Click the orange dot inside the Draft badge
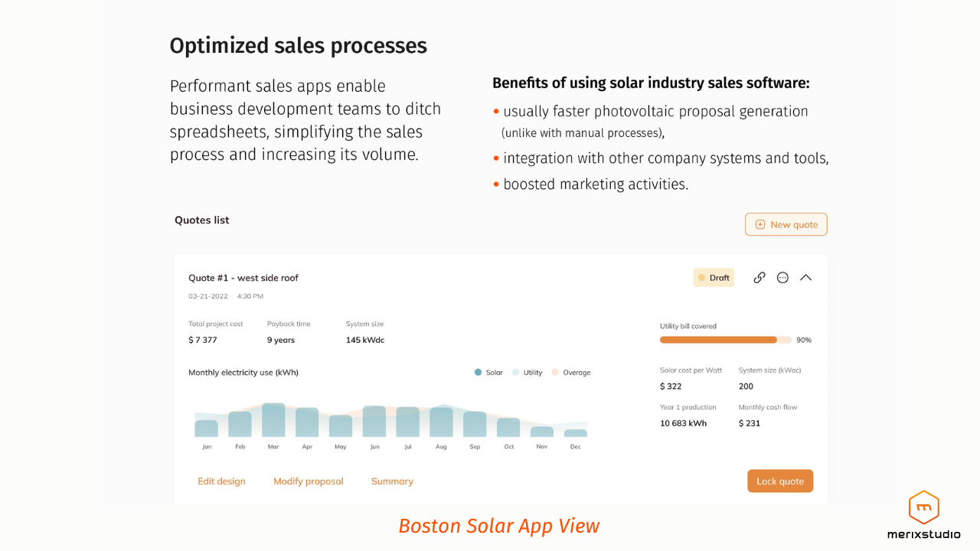 702,277
